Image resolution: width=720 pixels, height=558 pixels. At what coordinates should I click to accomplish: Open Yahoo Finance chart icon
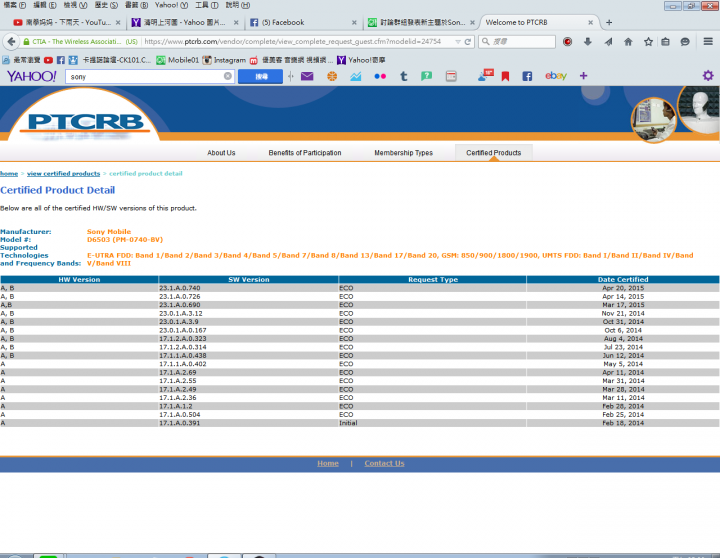[x=355, y=76]
